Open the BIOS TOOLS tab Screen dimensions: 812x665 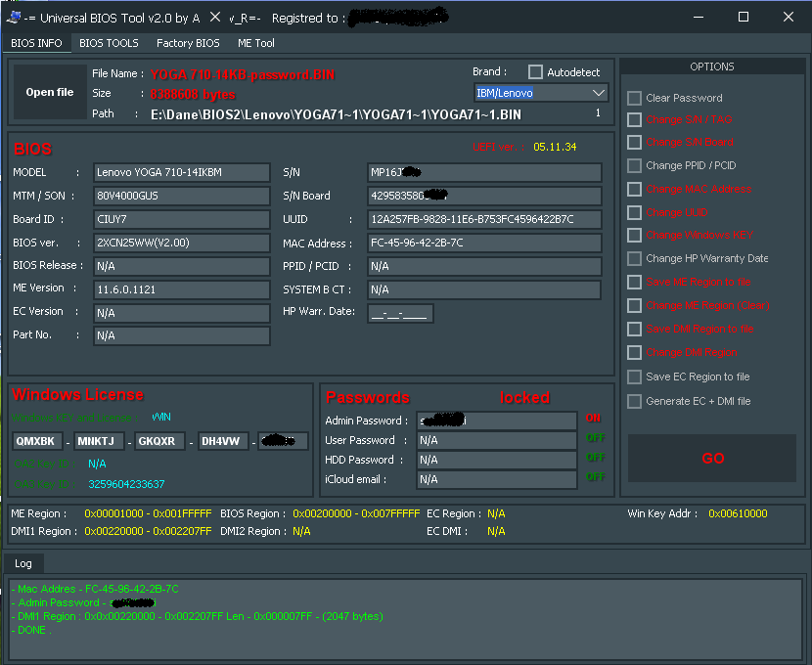pos(109,43)
